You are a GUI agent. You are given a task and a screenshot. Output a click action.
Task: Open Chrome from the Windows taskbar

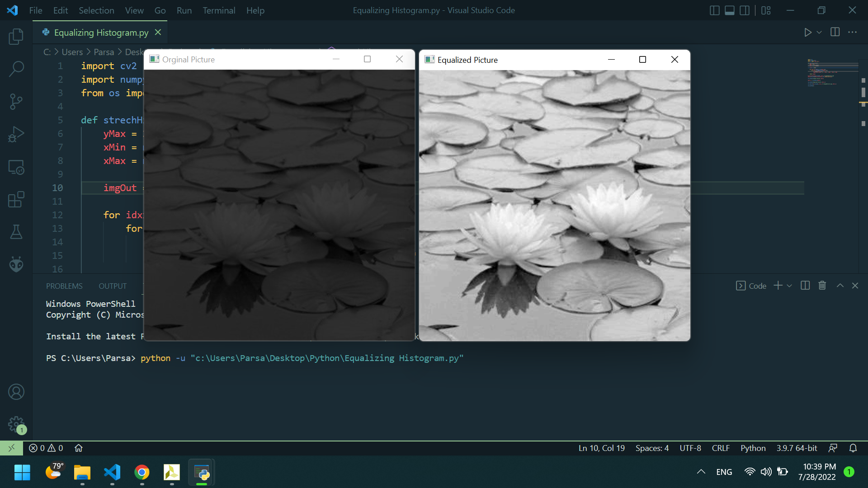(x=142, y=473)
